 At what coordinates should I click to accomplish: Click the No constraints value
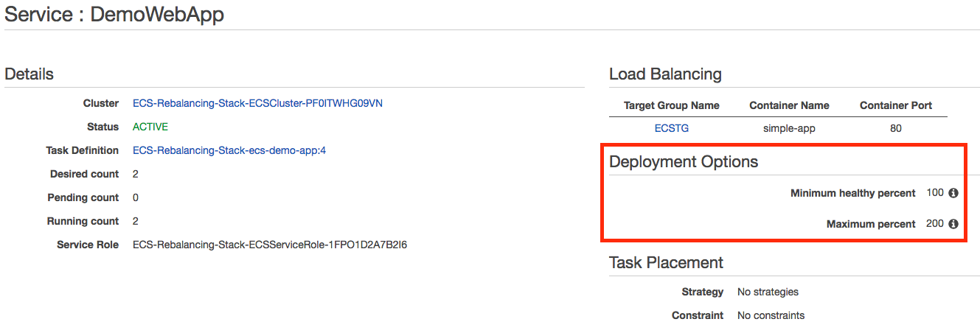(771, 315)
